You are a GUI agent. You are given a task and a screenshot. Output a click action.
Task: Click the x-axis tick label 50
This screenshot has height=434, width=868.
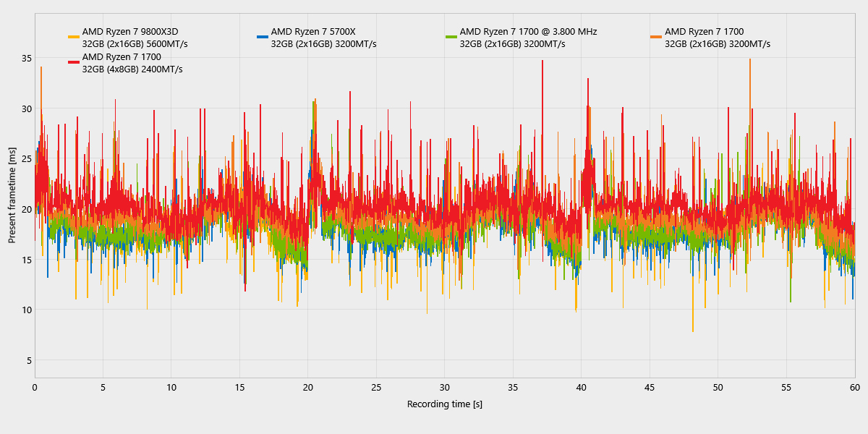click(x=718, y=387)
